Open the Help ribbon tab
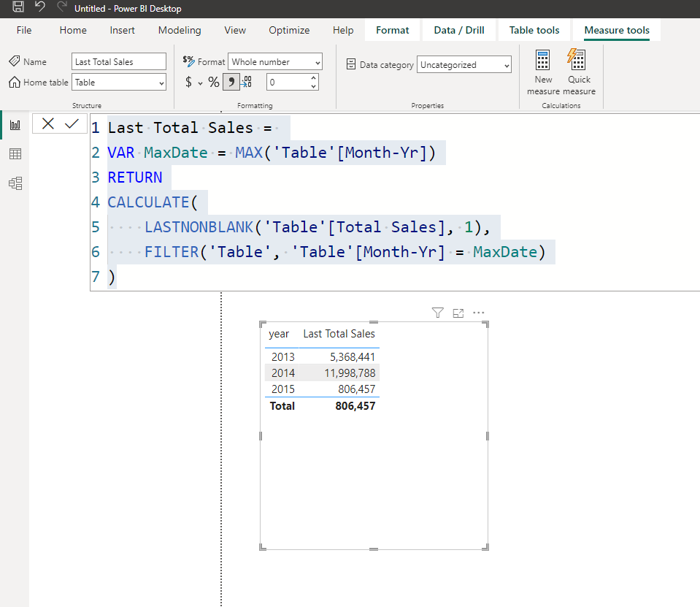The width and height of the screenshot is (700, 607). pos(343,30)
